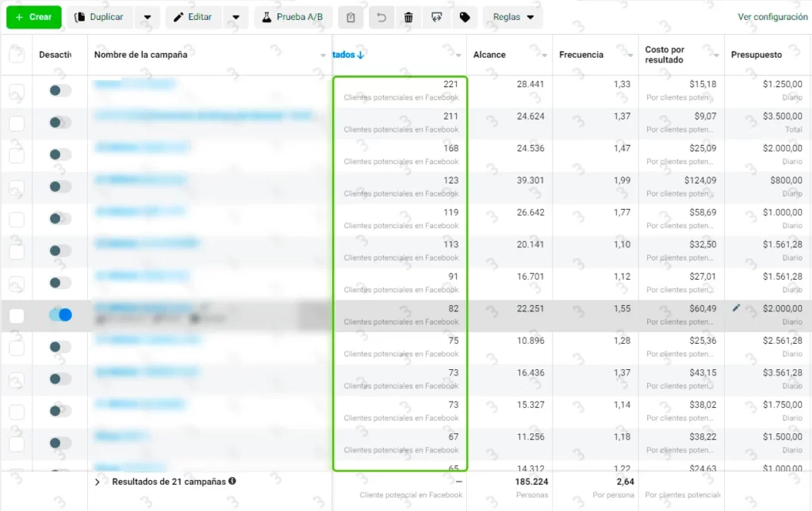Open the Reglas dropdown menu
The width and height of the screenshot is (812, 511).
coord(513,17)
